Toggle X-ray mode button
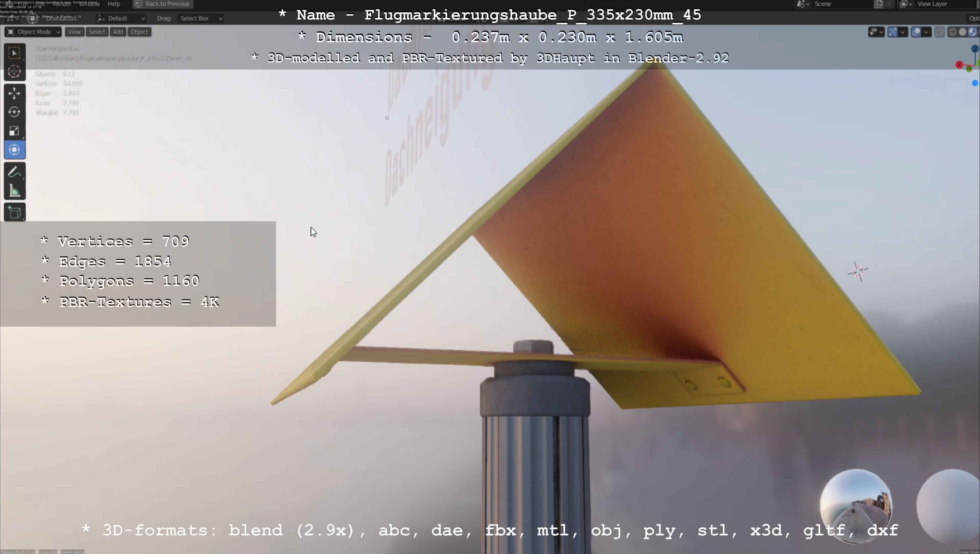 pyautogui.click(x=939, y=32)
